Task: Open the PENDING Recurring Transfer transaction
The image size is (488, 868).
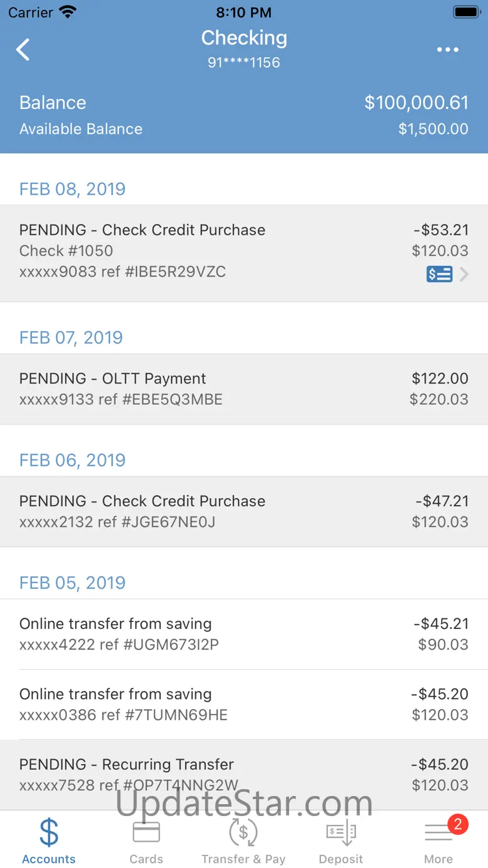Action: [244, 775]
